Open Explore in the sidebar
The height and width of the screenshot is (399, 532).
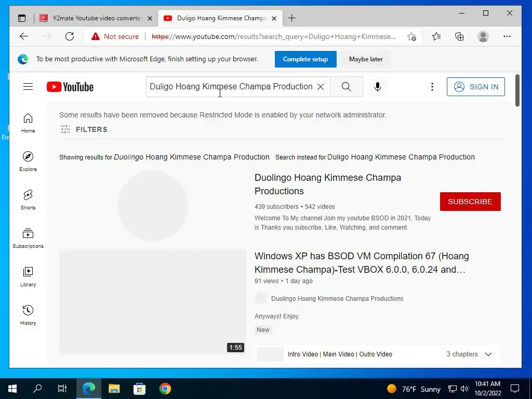coord(28,162)
